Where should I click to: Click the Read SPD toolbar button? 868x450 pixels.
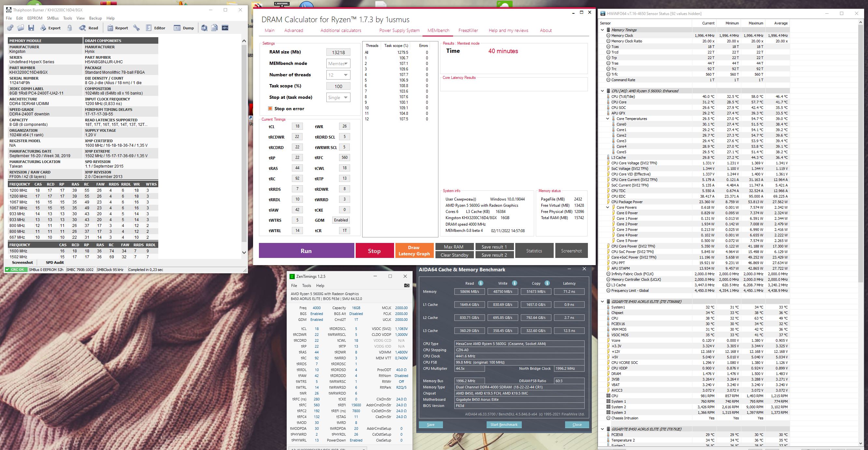(x=89, y=28)
